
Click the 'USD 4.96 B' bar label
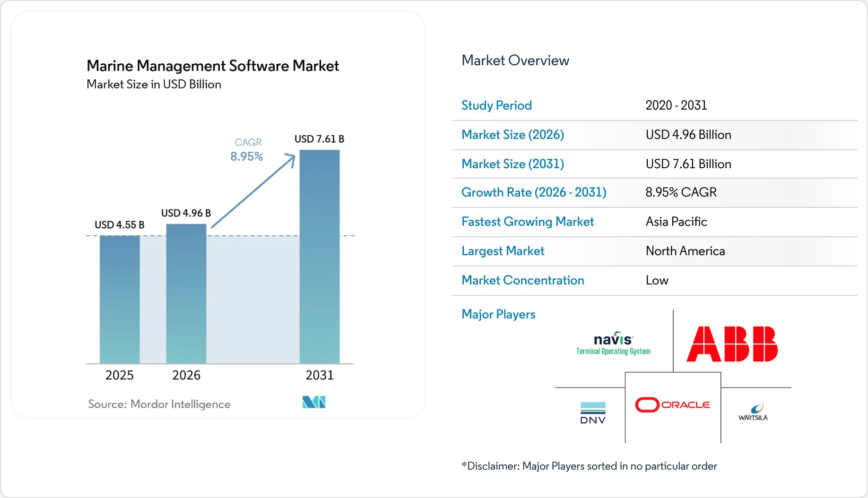[x=186, y=213]
